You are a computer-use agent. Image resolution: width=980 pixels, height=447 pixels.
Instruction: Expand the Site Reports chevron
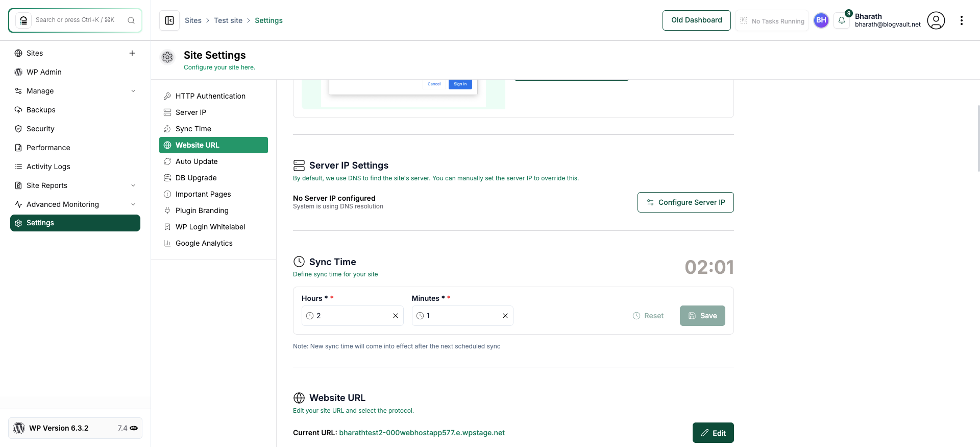pyautogui.click(x=133, y=185)
